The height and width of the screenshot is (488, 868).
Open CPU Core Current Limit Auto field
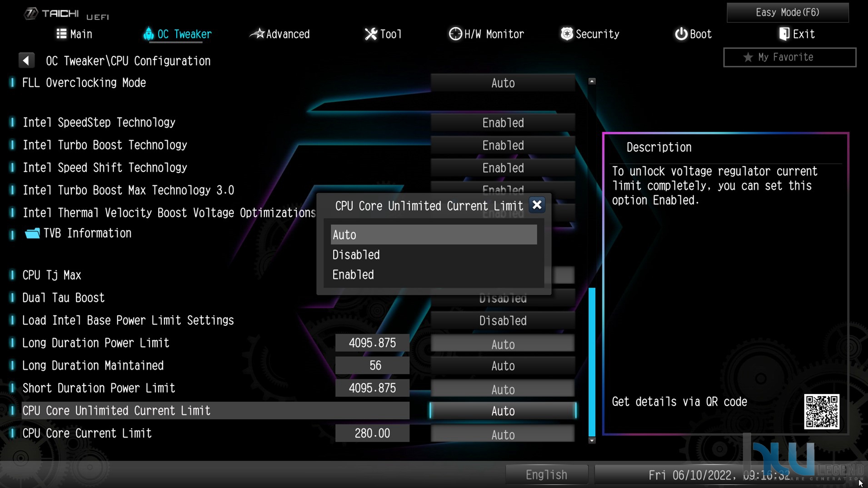[x=503, y=434]
